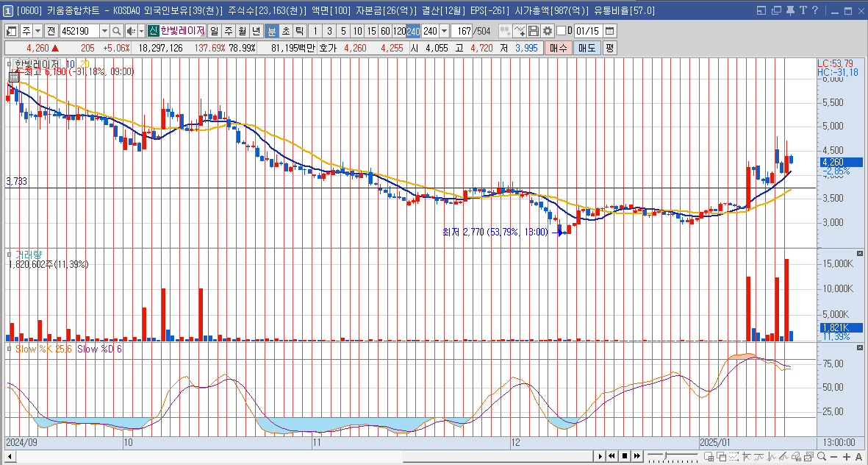The width and height of the screenshot is (868, 465).
Task: Select the 월 (monthly) period toggle
Action: point(242,31)
